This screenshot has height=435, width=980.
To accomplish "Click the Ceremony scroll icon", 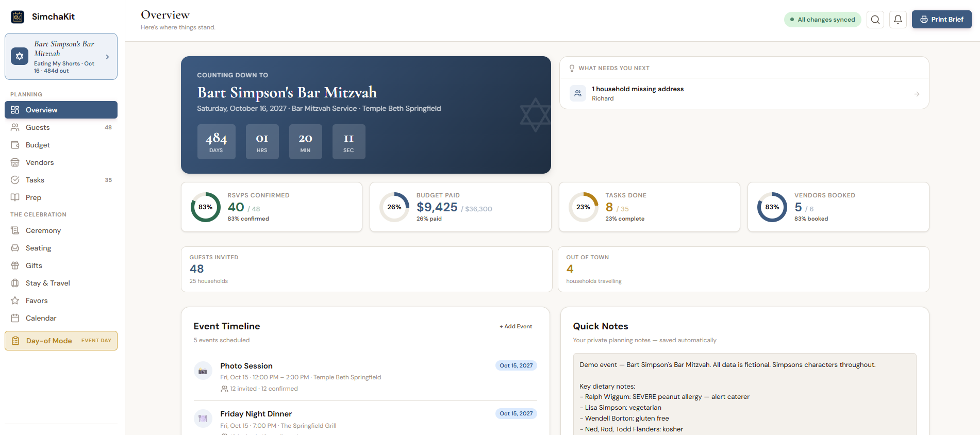I will (x=15, y=230).
